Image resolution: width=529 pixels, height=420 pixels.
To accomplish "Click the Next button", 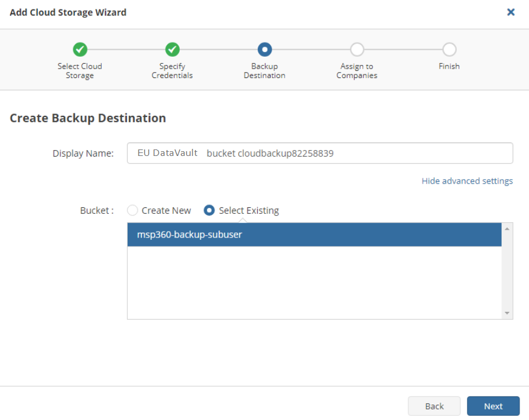I will point(493,406).
